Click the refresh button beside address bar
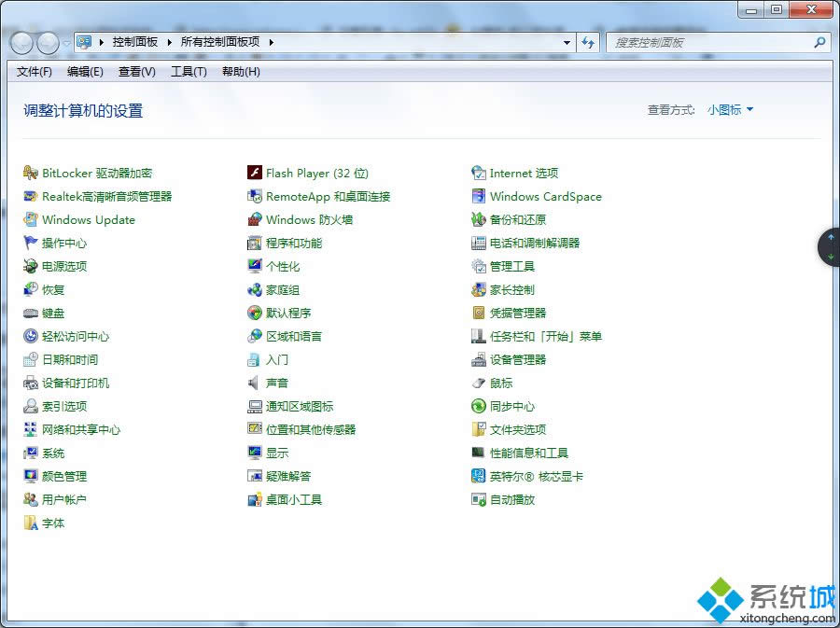Image resolution: width=840 pixels, height=628 pixels. pos(588,42)
